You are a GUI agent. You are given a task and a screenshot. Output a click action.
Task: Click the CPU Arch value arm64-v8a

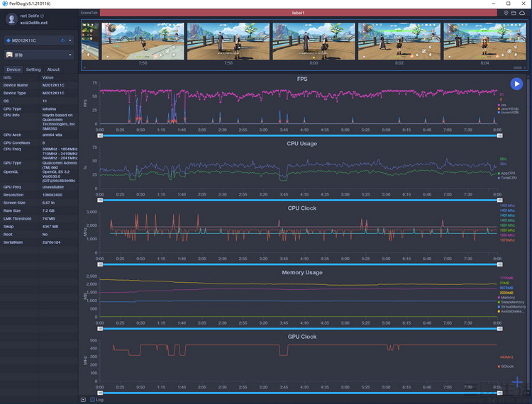[52, 135]
